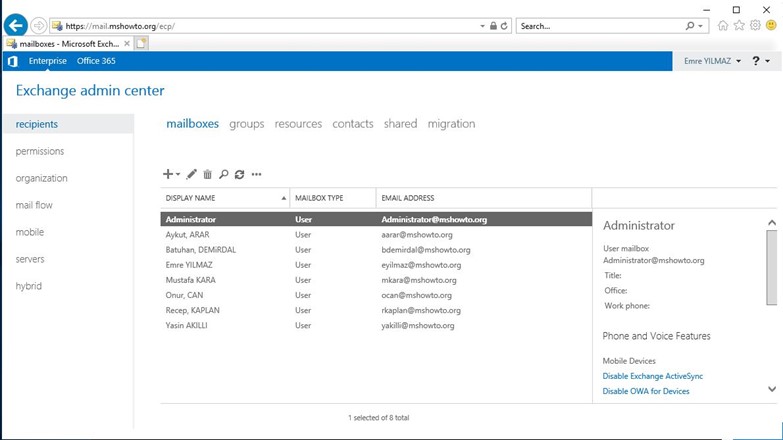Click the browser back arrow button
Screen dimensions: 783x440
point(15,25)
